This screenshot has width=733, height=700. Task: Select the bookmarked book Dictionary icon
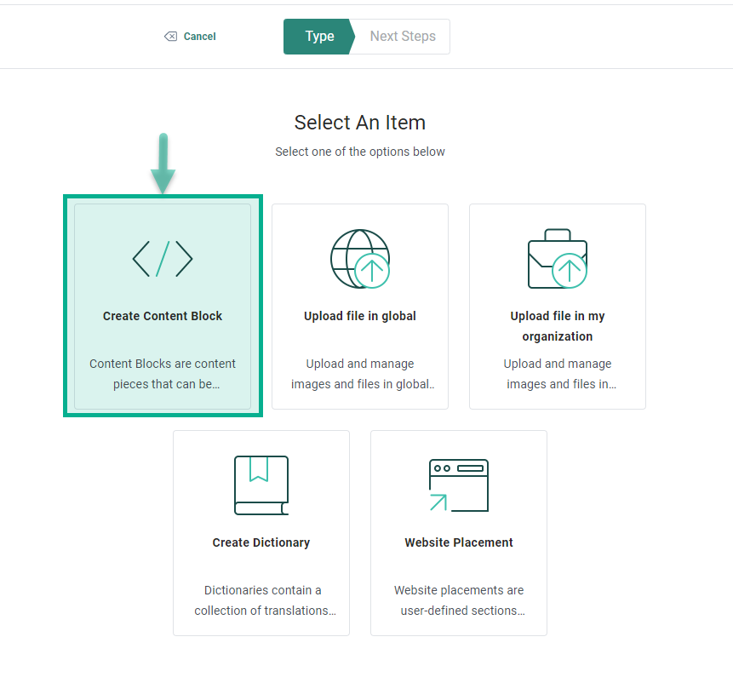(261, 485)
